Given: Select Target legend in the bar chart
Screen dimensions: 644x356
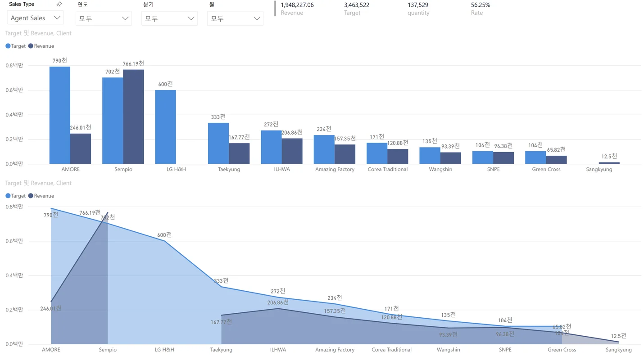Looking at the screenshot, I should click(x=16, y=46).
